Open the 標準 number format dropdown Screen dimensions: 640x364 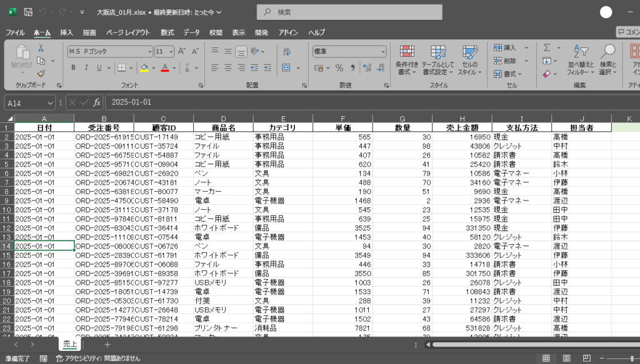point(383,51)
